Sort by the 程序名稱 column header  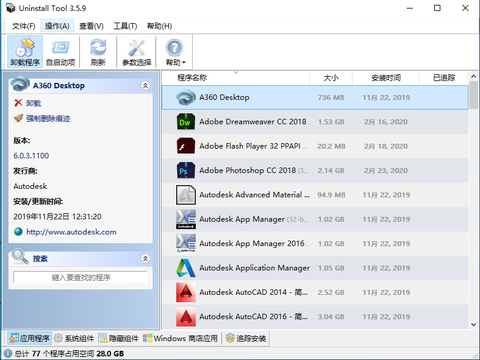click(236, 78)
